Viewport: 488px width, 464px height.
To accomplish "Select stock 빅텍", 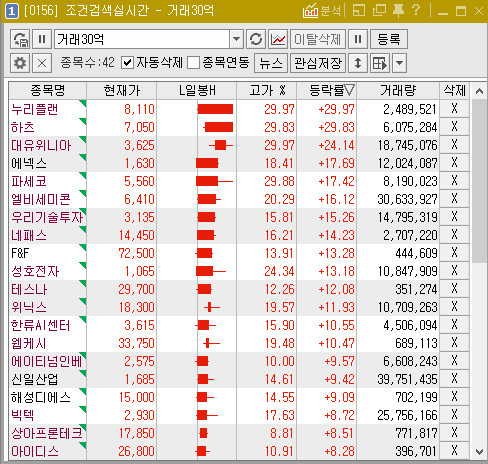I will (23, 415).
